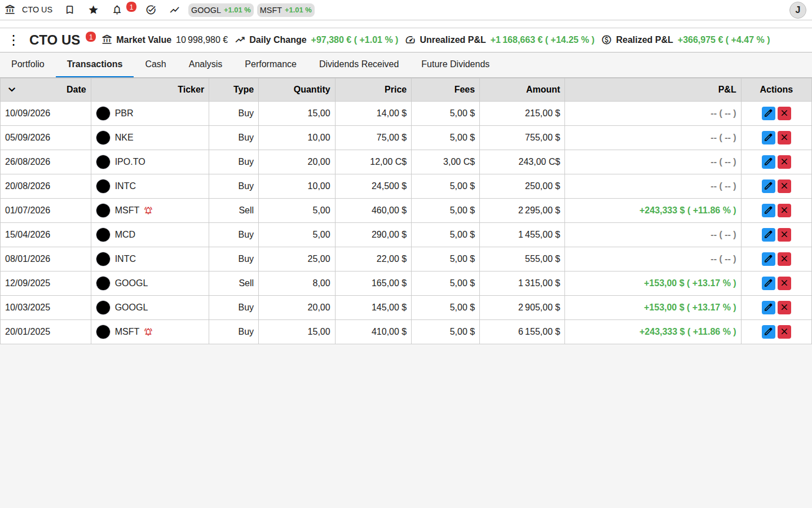Image resolution: width=812 pixels, height=508 pixels.
Task: Click the PBR ticker logo circle
Action: coord(103,113)
